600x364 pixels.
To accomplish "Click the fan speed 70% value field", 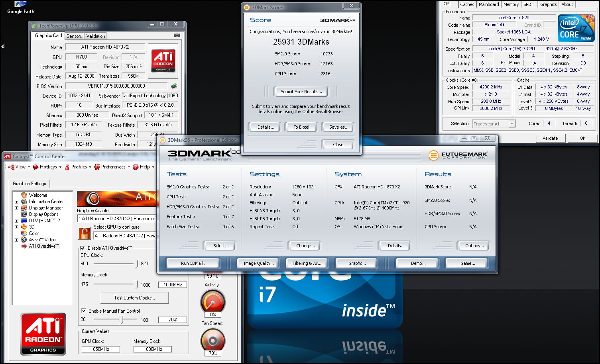I will [173, 319].
